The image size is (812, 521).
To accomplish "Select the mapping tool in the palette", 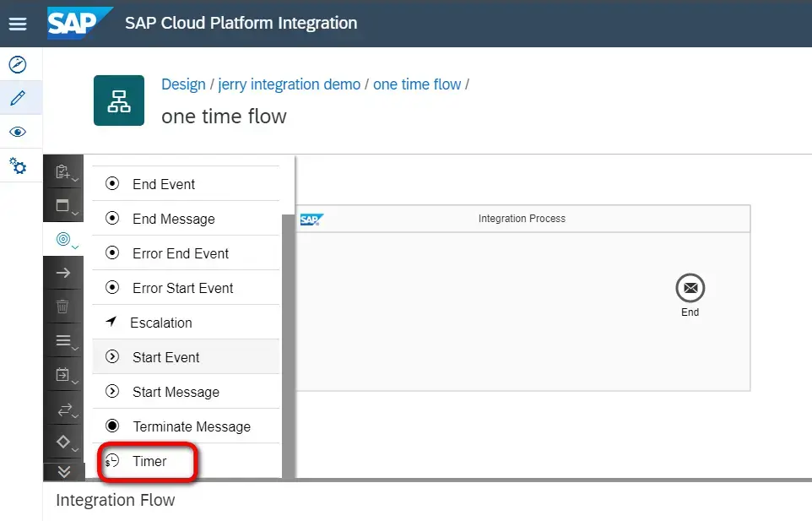I will pyautogui.click(x=63, y=339).
